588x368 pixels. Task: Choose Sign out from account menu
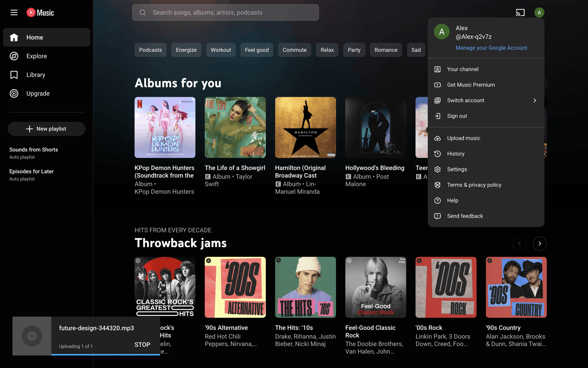[x=486, y=116]
